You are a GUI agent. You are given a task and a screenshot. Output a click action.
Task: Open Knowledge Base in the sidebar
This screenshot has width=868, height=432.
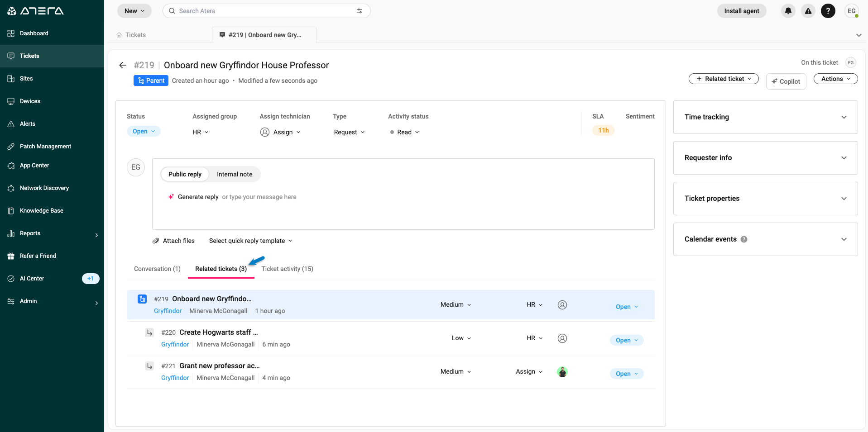coord(52,211)
